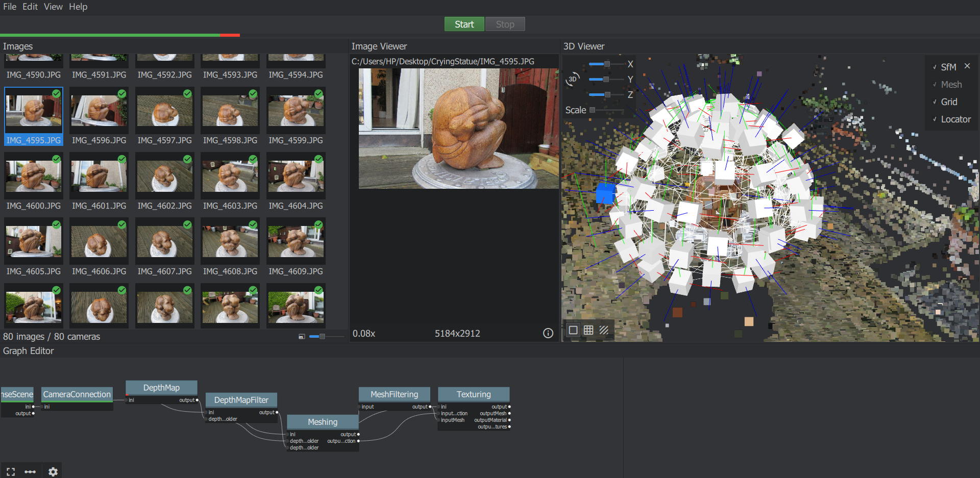Viewport: 980px width, 478px height.
Task: Toggle the SfM visibility checkbox
Action: pos(935,67)
